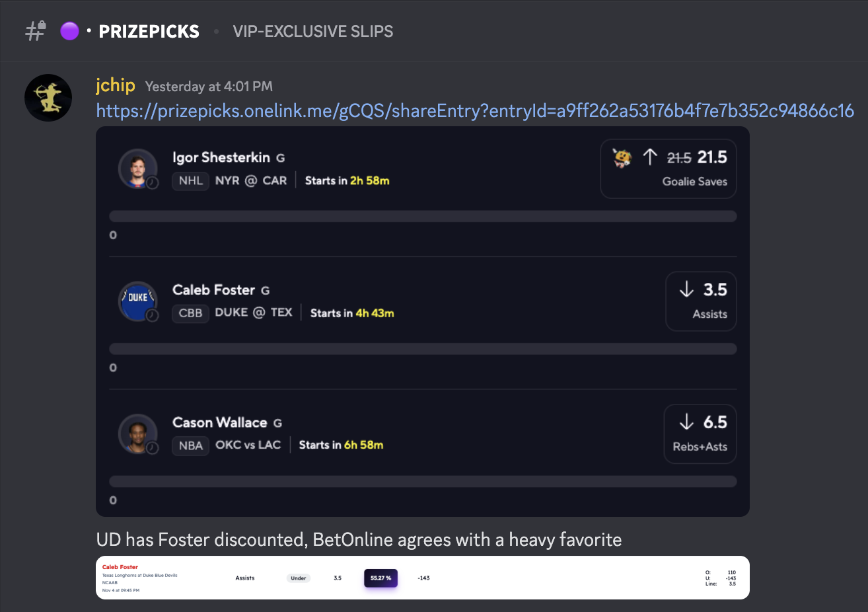Viewport: 868px width, 612px height.
Task: Click the down arrow beside 3.5 Assists
Action: click(686, 289)
